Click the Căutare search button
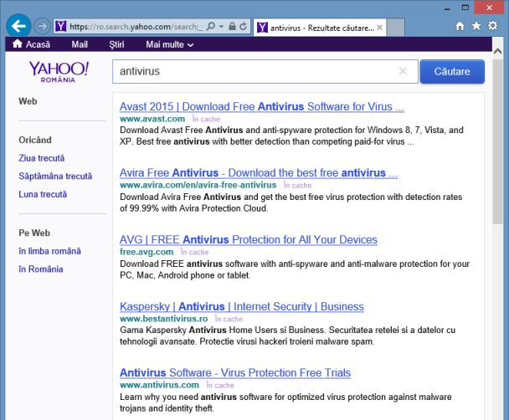The height and width of the screenshot is (420, 509). coord(452,71)
